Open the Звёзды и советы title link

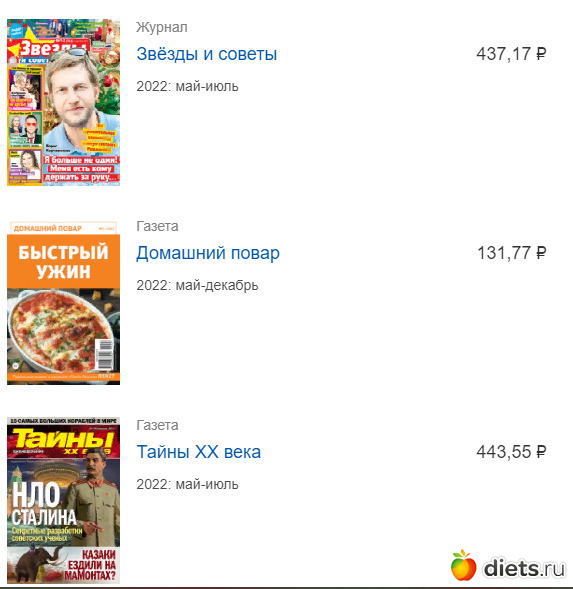coord(207,54)
